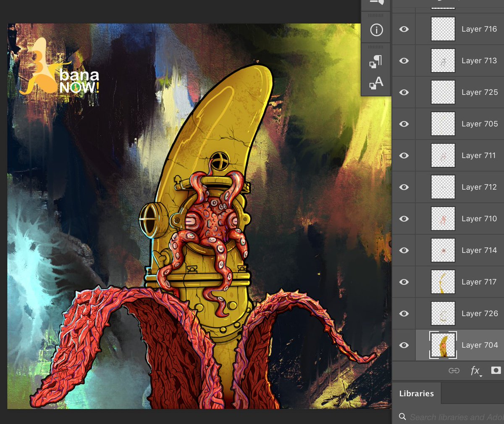Select the "Layer 716" name
The image size is (504, 424).
(x=479, y=29)
